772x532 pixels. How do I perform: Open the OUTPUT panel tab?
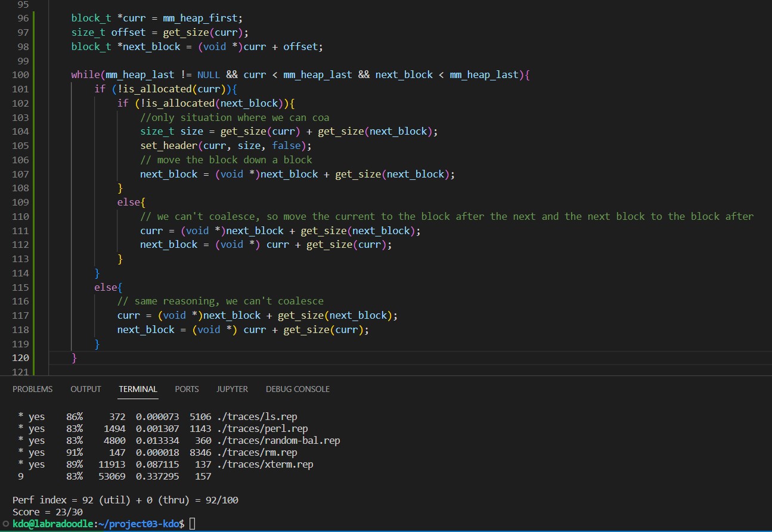coord(86,389)
